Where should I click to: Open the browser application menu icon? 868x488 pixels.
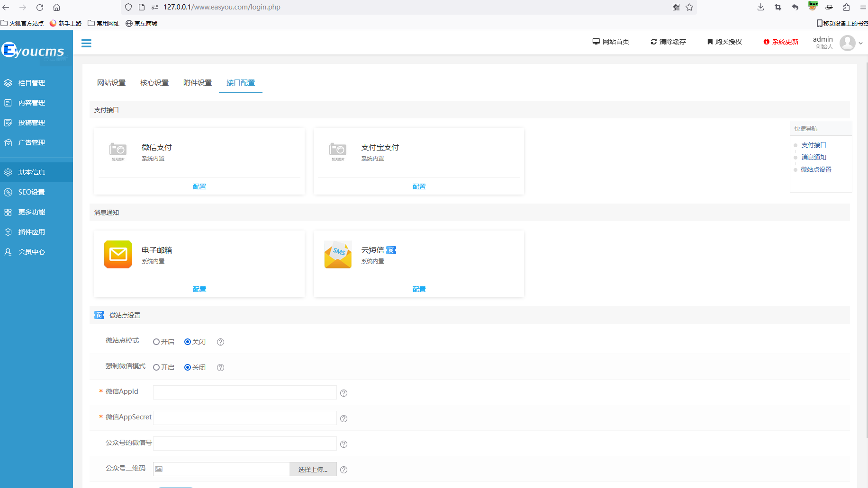[x=863, y=7]
